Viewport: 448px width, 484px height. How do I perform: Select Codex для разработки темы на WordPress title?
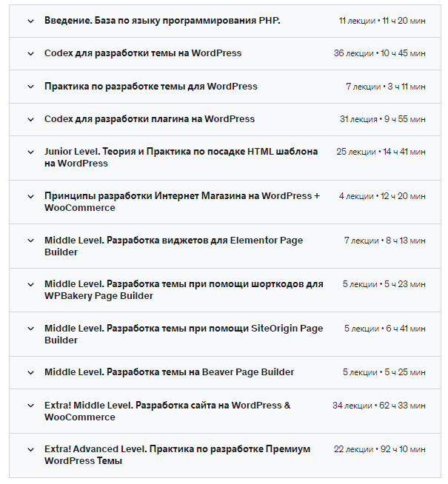tap(143, 53)
